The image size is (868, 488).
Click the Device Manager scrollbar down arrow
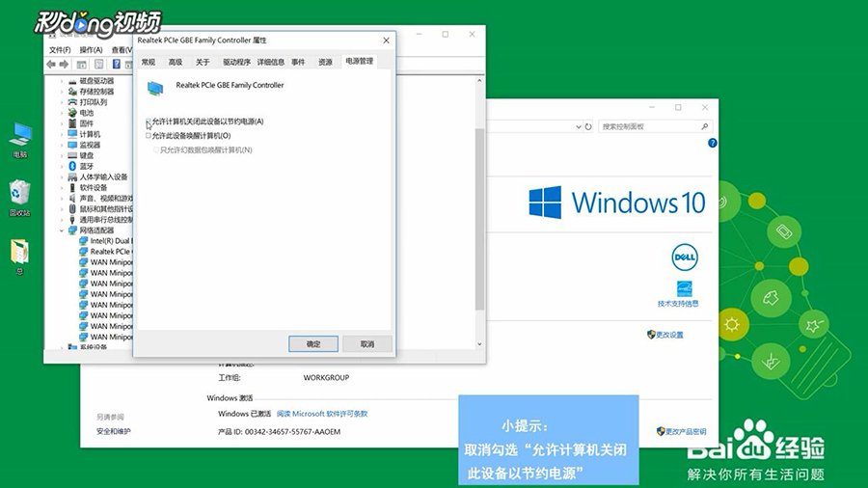pyautogui.click(x=480, y=343)
